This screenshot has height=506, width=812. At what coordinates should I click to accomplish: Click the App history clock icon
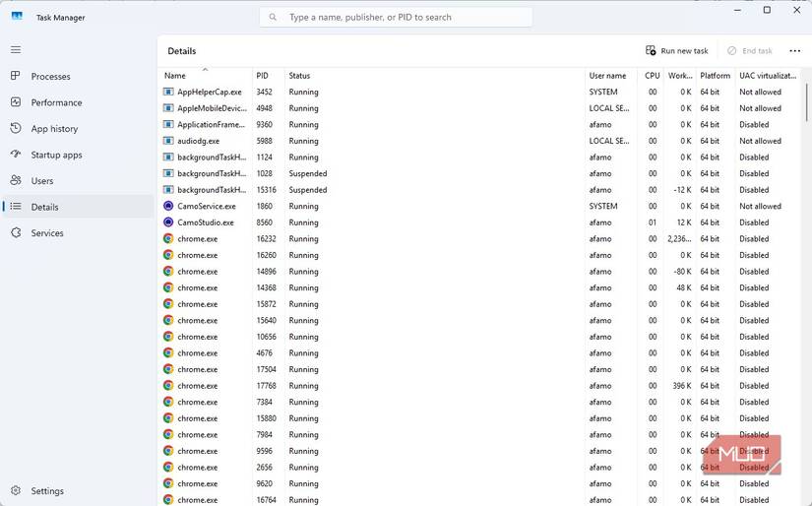(16, 128)
